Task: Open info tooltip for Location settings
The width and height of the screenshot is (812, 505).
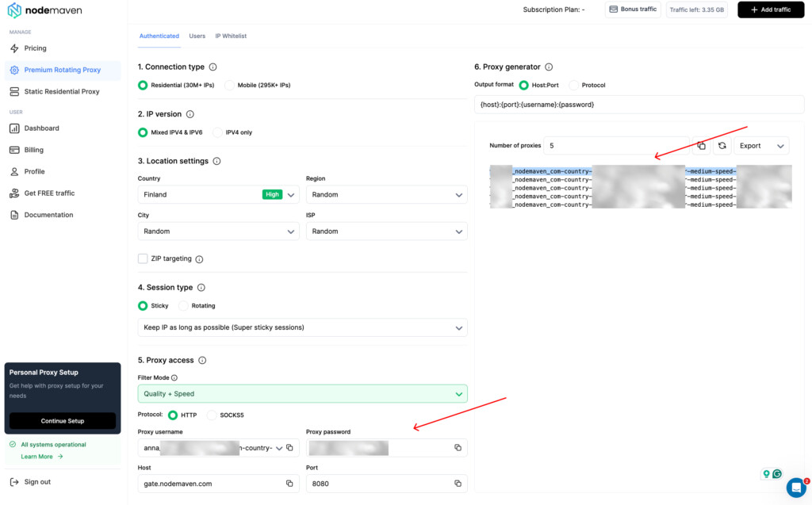Action: 217,161
